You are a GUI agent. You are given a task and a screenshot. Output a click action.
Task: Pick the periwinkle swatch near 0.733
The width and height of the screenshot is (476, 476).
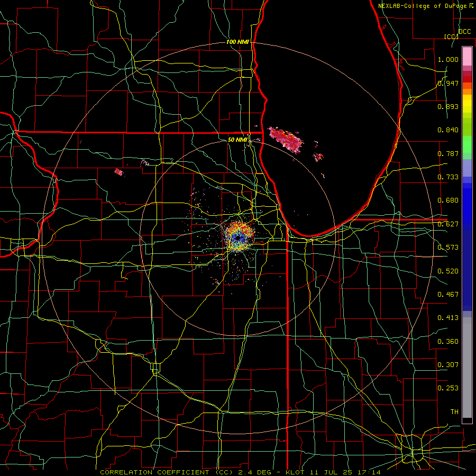tap(467, 169)
